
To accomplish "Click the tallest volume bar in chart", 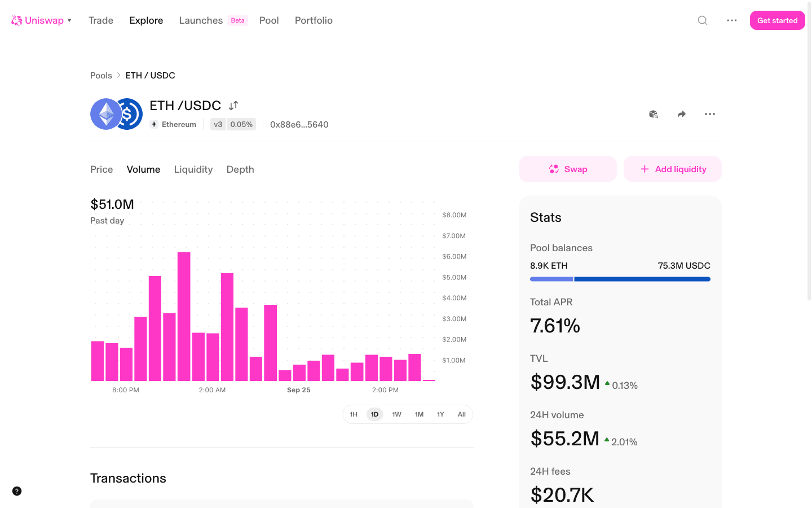I will click(x=184, y=316).
